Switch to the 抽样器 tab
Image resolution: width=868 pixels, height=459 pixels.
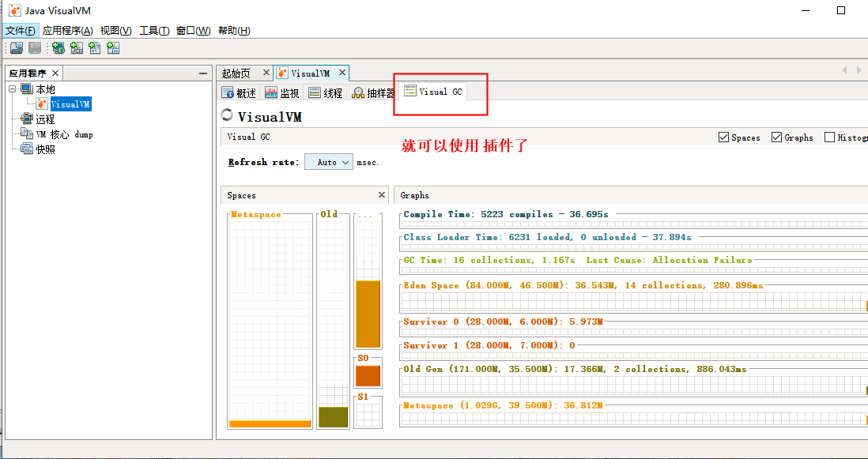pos(374,93)
